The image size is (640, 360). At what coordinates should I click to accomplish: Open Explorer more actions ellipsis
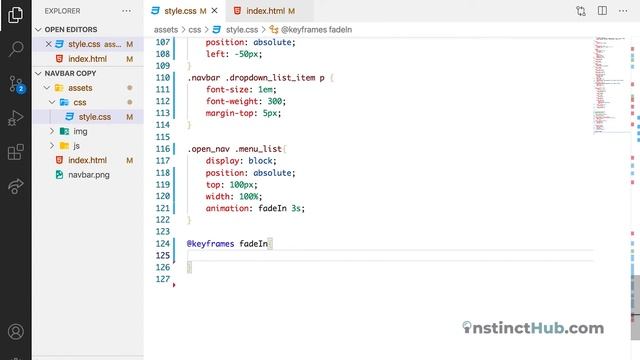(127, 11)
